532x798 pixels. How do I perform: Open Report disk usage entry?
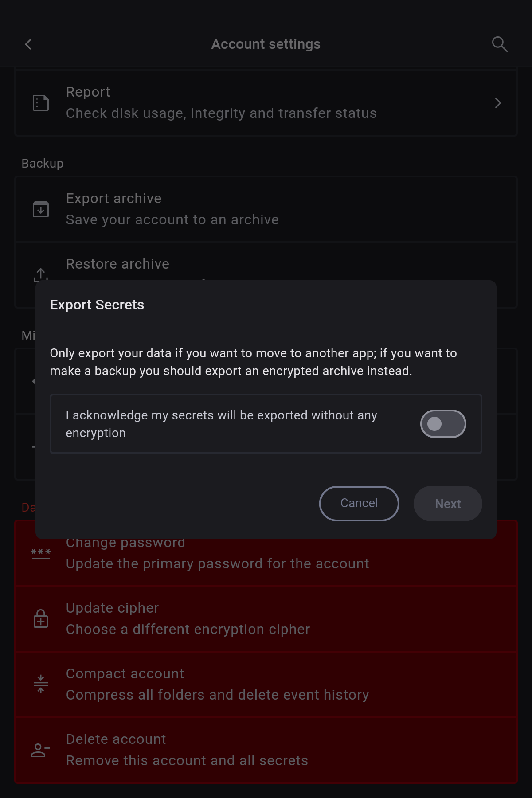tap(266, 103)
